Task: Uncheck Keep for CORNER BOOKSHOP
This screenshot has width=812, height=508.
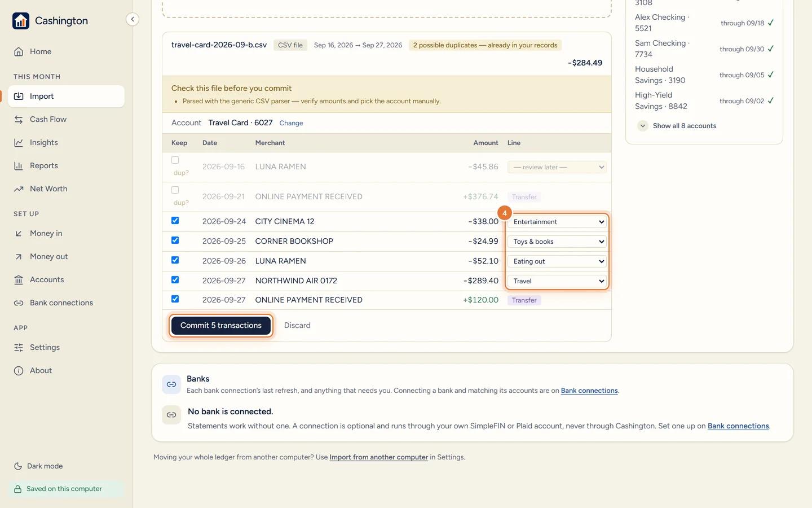Action: point(175,240)
